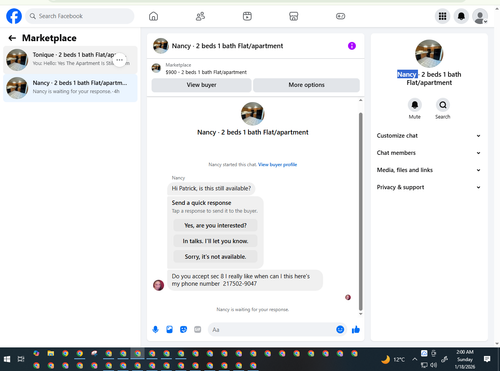Click the chat scroll down arrow
Image resolution: width=500 pixels, height=371 pixels.
point(360,314)
